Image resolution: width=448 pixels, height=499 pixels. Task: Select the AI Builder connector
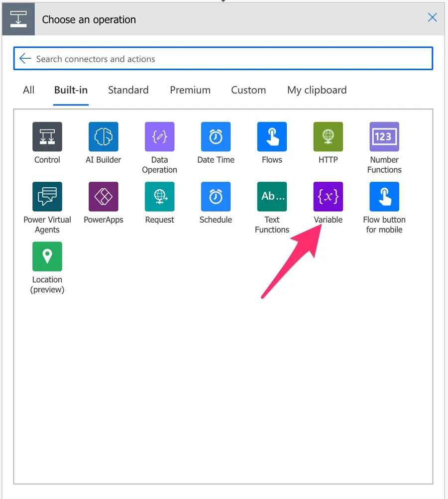(104, 137)
